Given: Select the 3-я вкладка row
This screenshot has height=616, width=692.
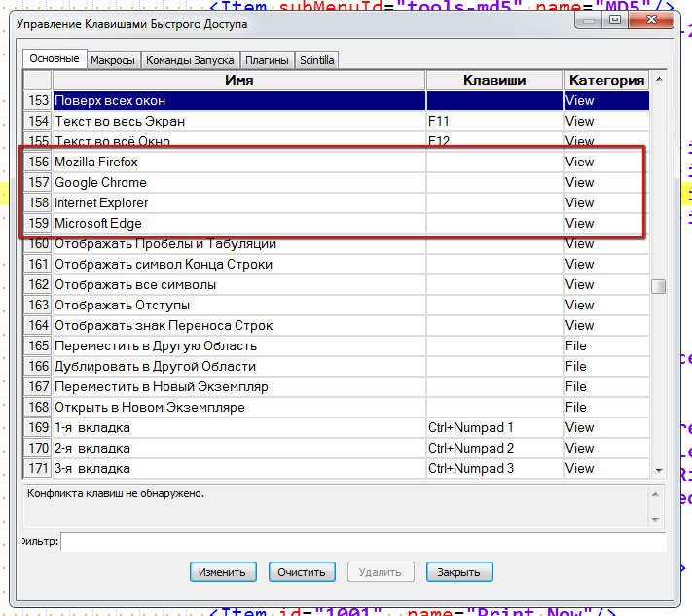Looking at the screenshot, I should [337, 468].
